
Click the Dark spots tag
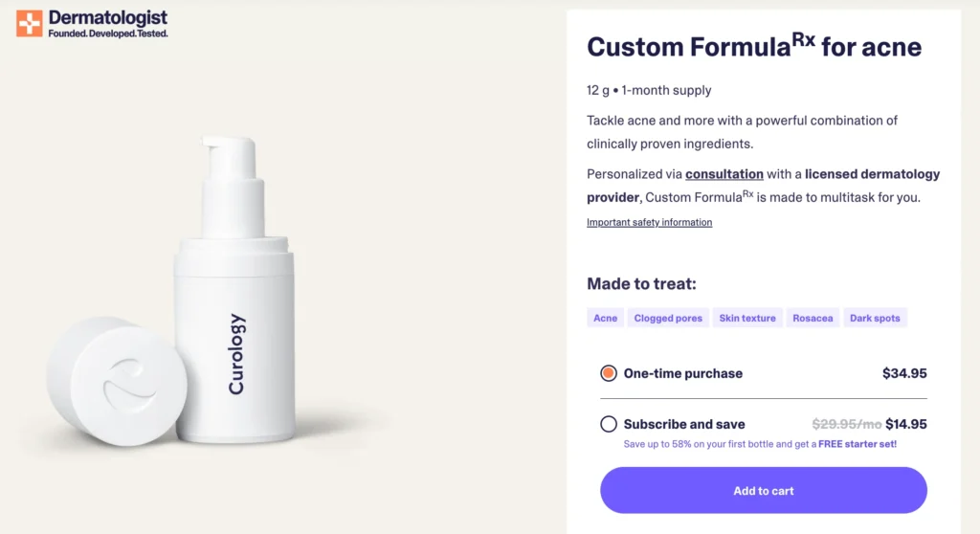pos(875,318)
